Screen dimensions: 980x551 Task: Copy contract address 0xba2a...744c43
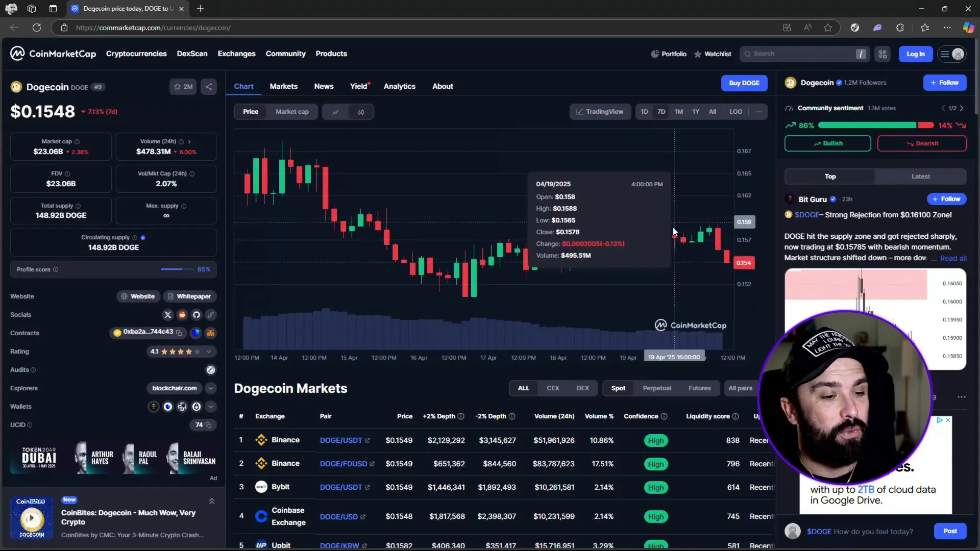tap(179, 333)
